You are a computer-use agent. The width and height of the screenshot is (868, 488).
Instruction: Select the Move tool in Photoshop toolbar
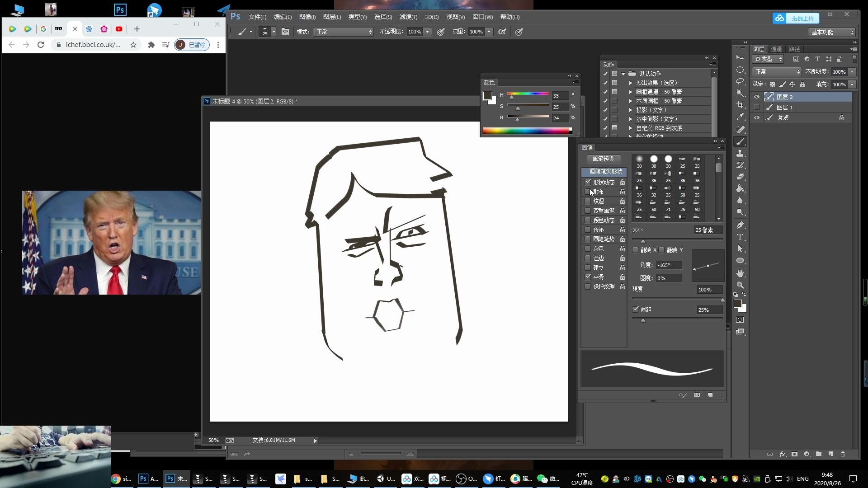point(740,58)
